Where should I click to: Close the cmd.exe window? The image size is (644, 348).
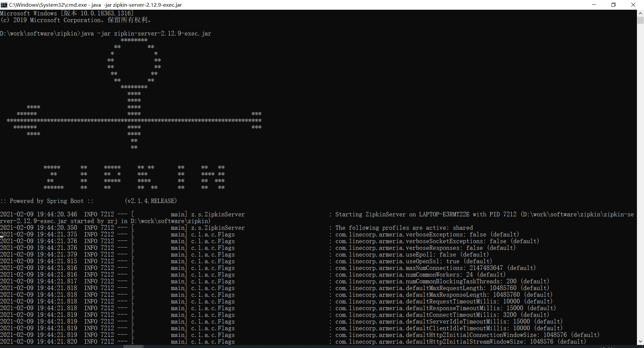coord(633,5)
